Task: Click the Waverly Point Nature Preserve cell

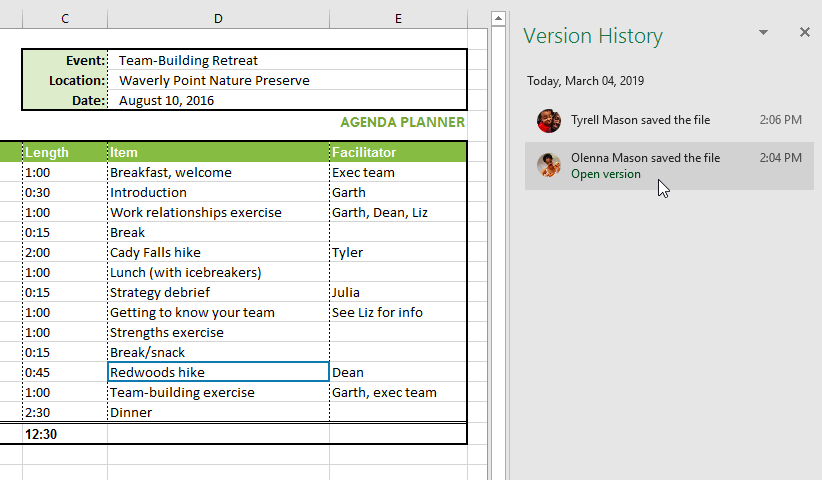Action: pyautogui.click(x=286, y=80)
